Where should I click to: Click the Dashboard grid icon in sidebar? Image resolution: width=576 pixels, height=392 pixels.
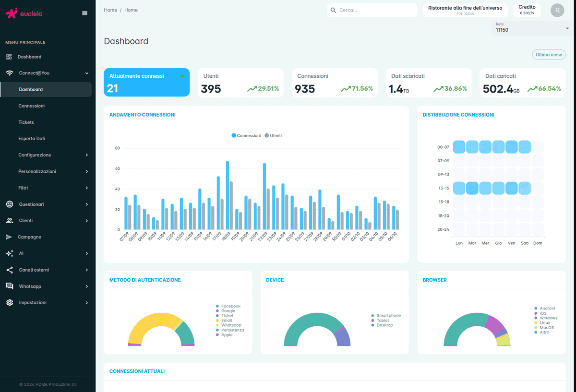pyautogui.click(x=9, y=57)
